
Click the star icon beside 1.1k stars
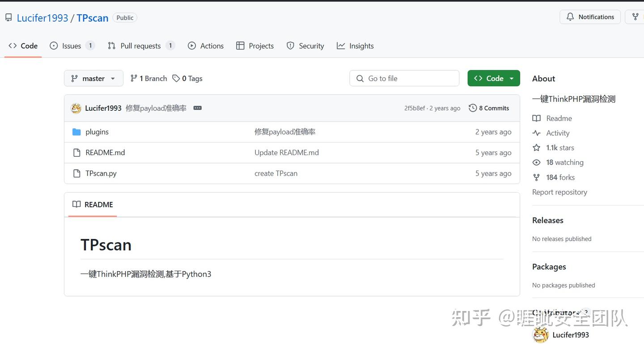click(x=537, y=148)
